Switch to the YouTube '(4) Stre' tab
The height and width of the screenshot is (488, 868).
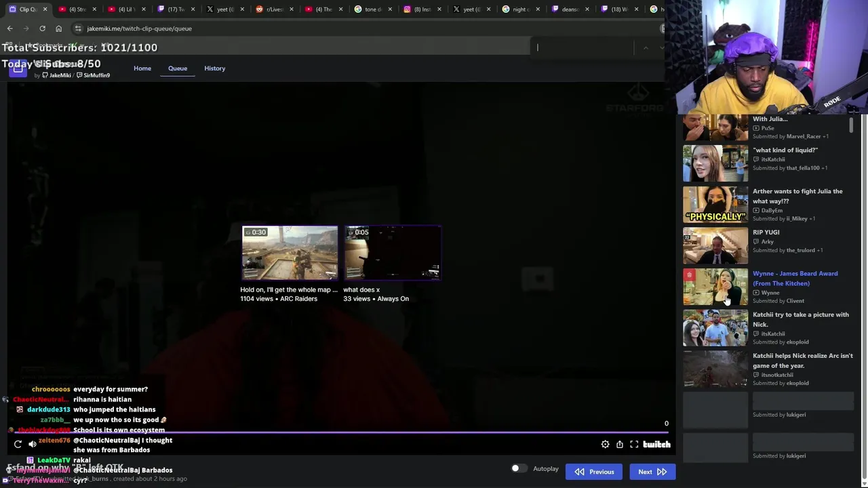[77, 9]
